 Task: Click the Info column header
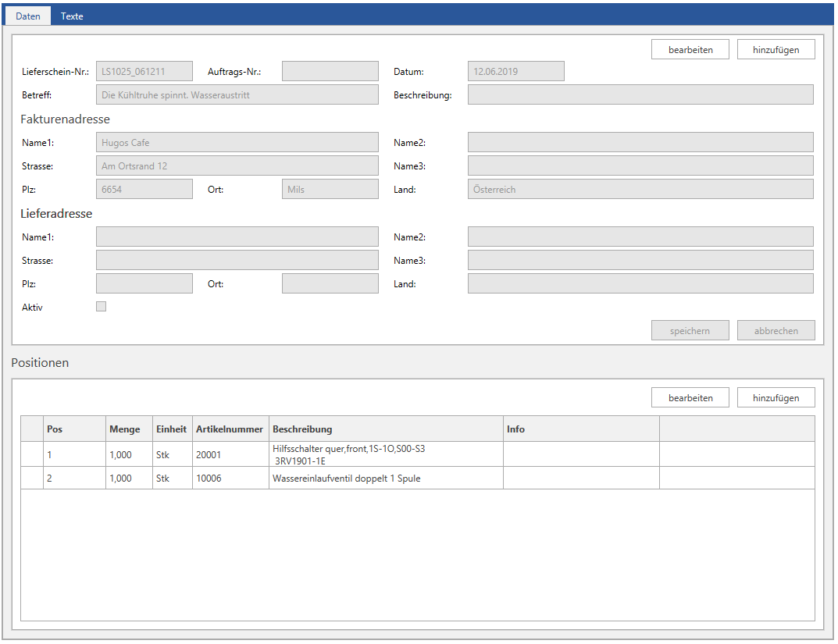[582, 429]
